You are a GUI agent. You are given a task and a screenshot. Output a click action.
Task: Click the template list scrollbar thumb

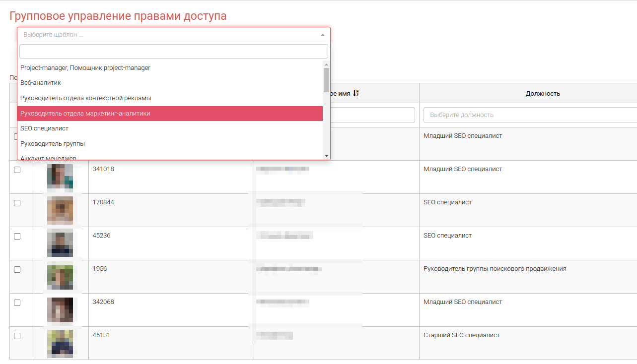tap(326, 79)
